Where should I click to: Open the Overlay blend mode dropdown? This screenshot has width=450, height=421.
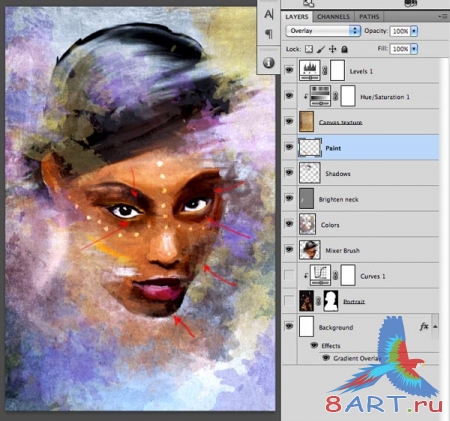pyautogui.click(x=323, y=31)
